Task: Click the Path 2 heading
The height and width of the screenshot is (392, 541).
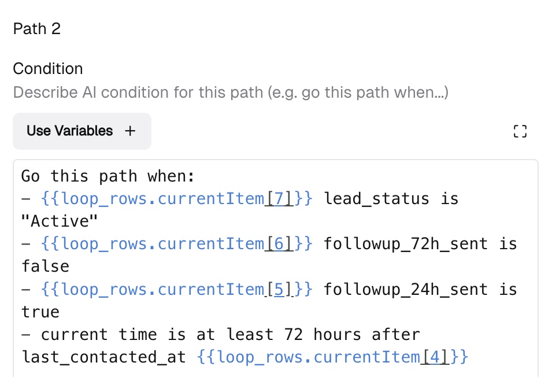Action: [37, 29]
